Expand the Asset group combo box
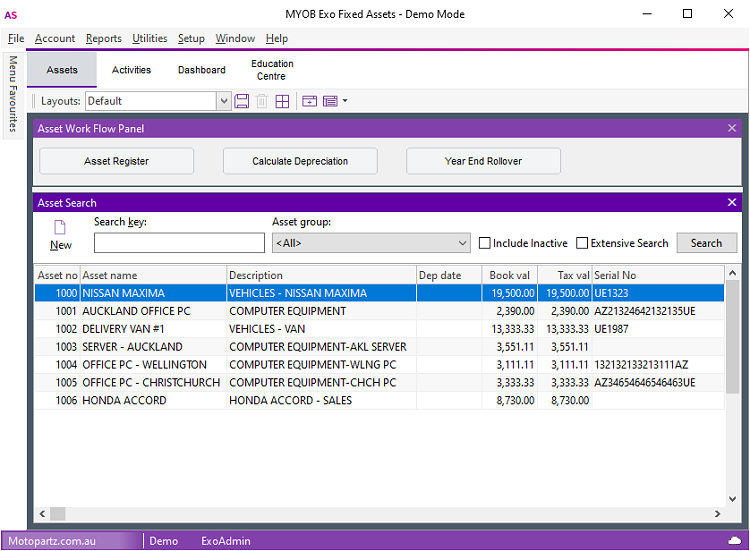This screenshot has height=551, width=750. point(462,243)
